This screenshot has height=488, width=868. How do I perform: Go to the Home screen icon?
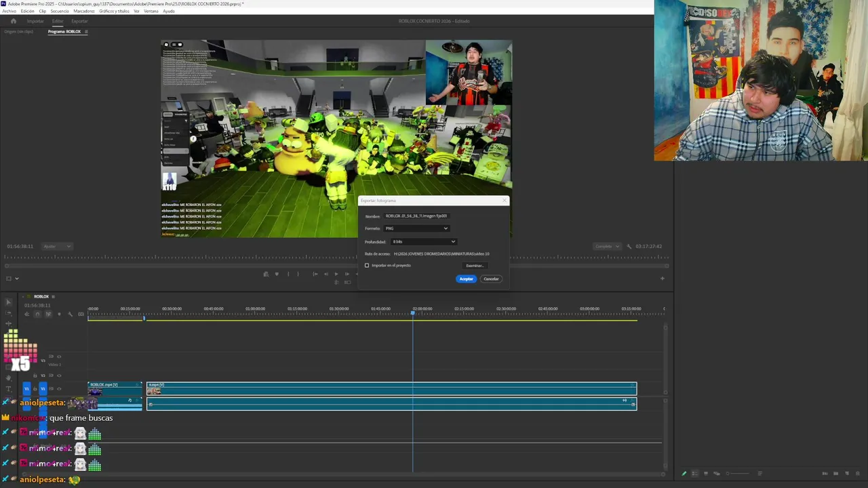point(13,21)
